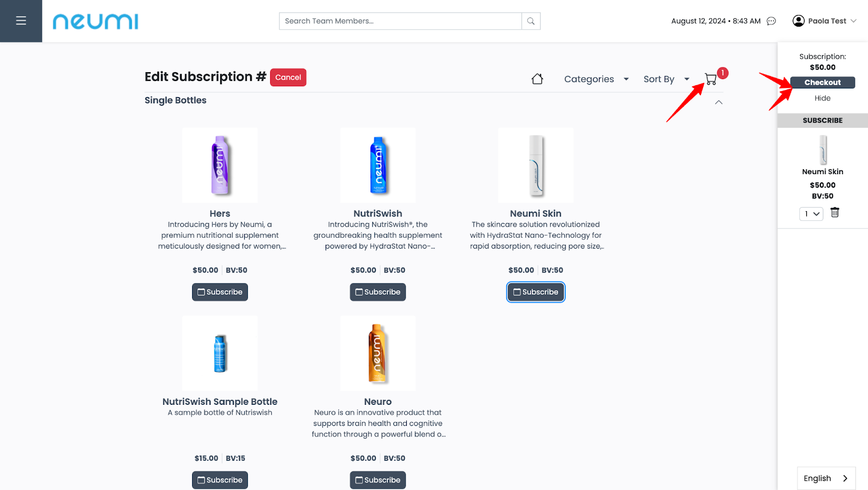The height and width of the screenshot is (490, 868).
Task: Open the English language selector
Action: pyautogui.click(x=826, y=478)
